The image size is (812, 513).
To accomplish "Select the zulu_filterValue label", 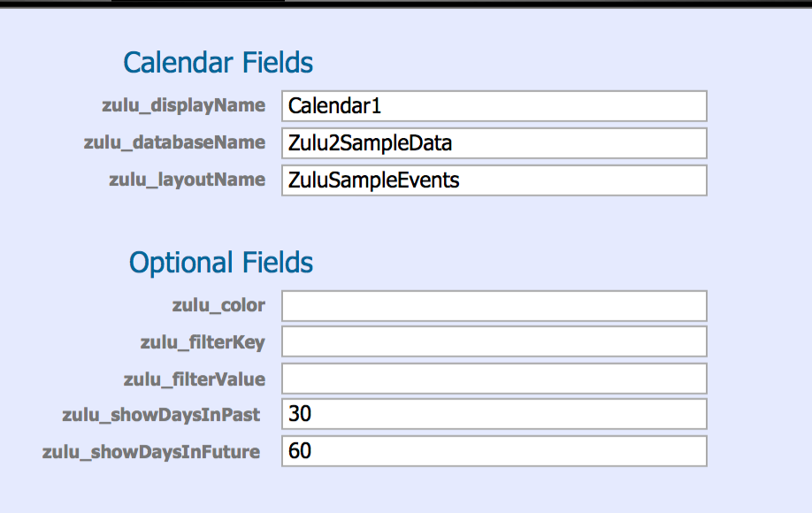I will coord(195,379).
